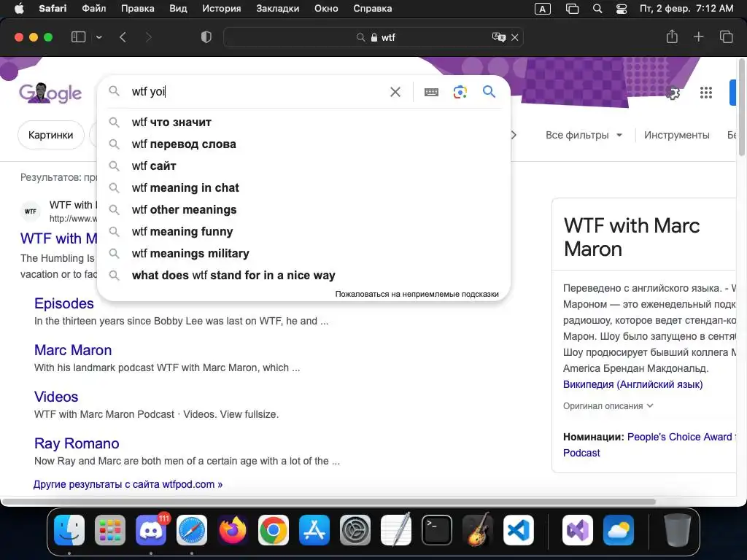The image size is (747, 560).
Task: Click the Safari address bar field
Action: 373,37
